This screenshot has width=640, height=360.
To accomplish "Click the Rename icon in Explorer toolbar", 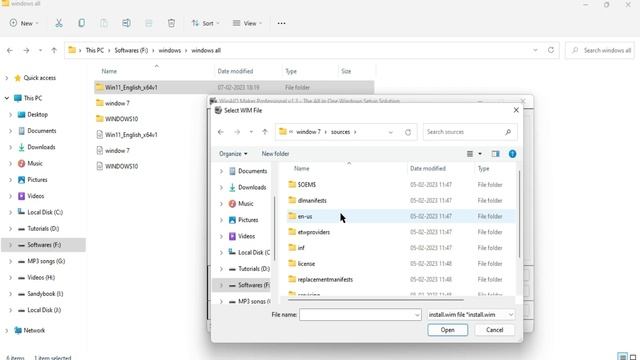I will coord(127,23).
